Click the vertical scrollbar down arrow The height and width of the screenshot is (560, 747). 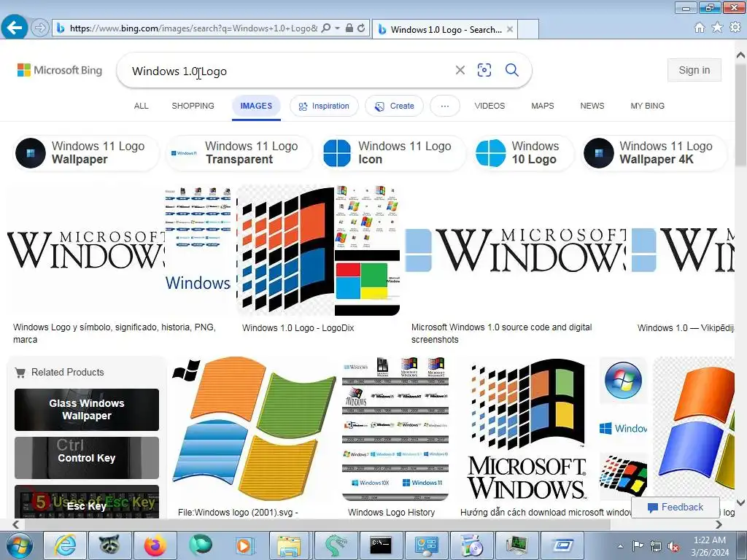(x=741, y=502)
